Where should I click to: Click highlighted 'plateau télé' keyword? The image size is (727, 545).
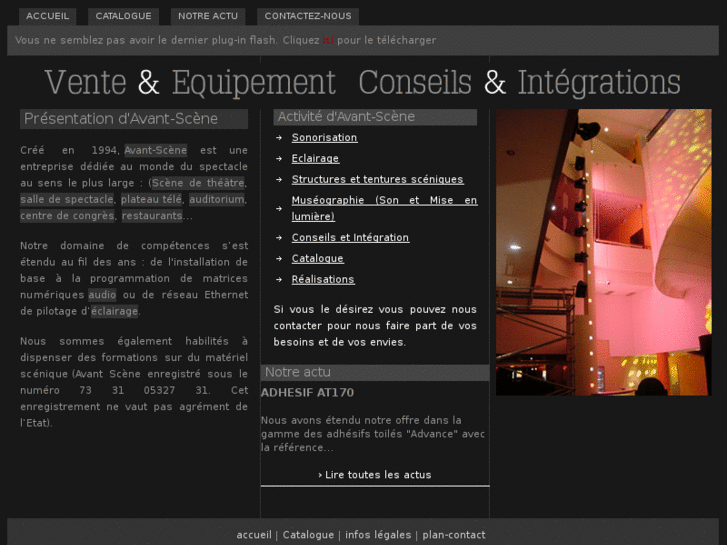152,199
